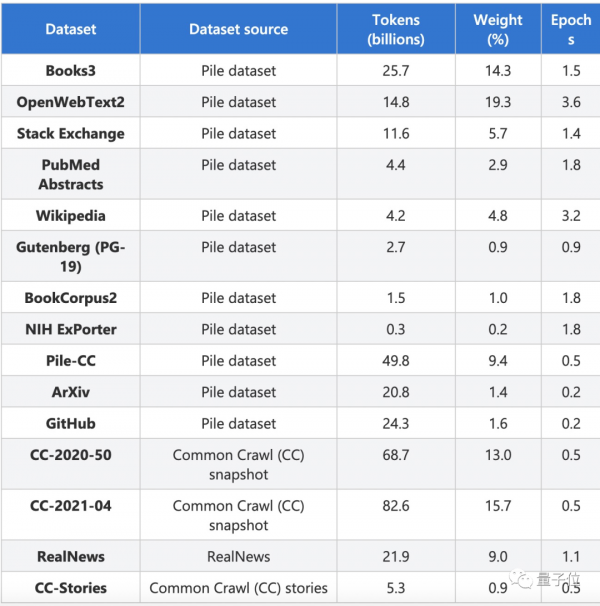Click the Wikipedia dataset name
Screen dimensions: 600x606
pos(71,215)
